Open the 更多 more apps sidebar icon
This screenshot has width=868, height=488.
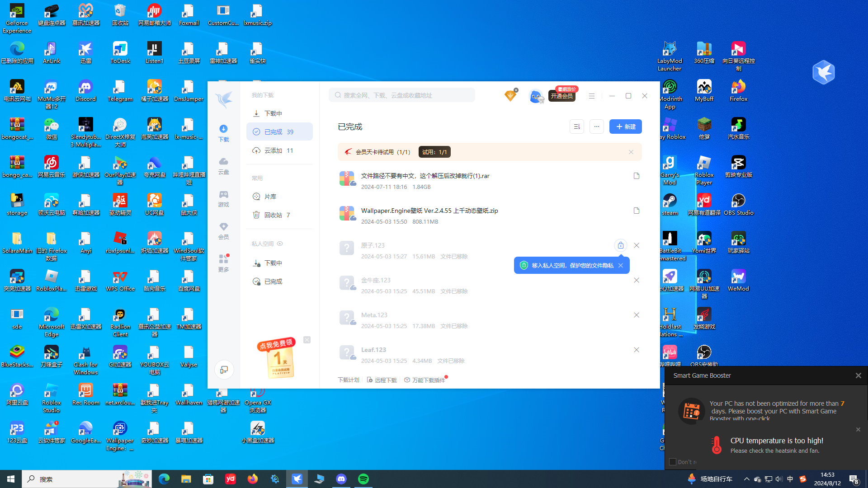223,263
